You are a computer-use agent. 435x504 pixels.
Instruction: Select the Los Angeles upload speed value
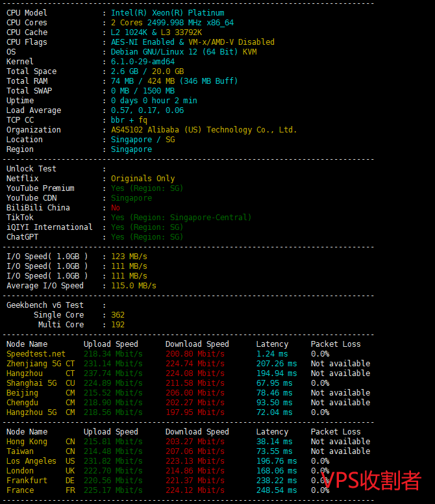pyautogui.click(x=113, y=461)
